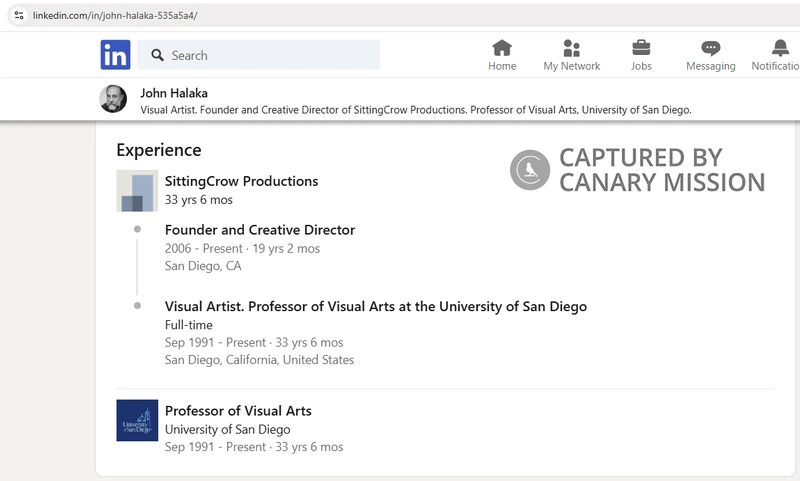Click the profile headline text in sticky header
Screen dimensions: 800x481
tap(416, 110)
